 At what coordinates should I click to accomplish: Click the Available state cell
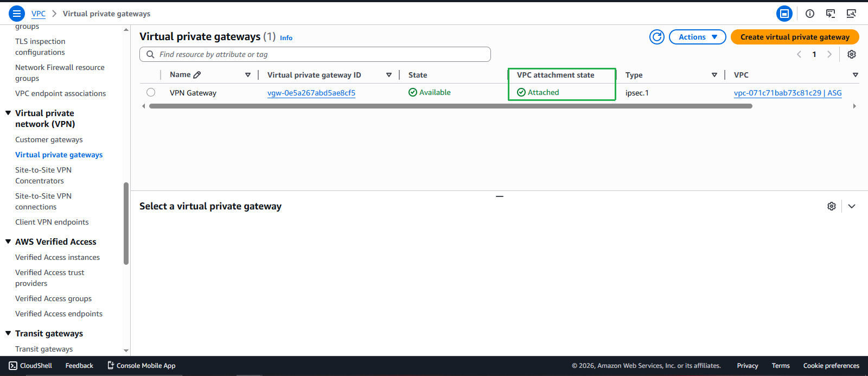pyautogui.click(x=430, y=92)
